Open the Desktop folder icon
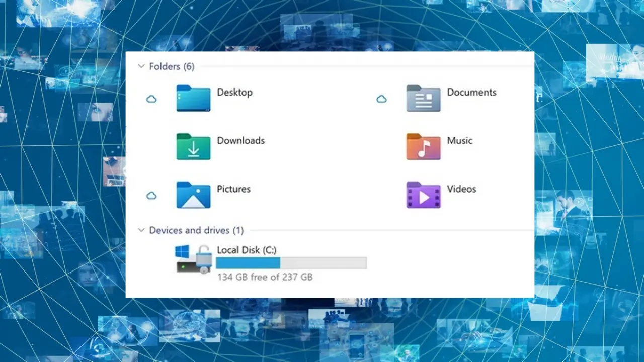 click(193, 98)
